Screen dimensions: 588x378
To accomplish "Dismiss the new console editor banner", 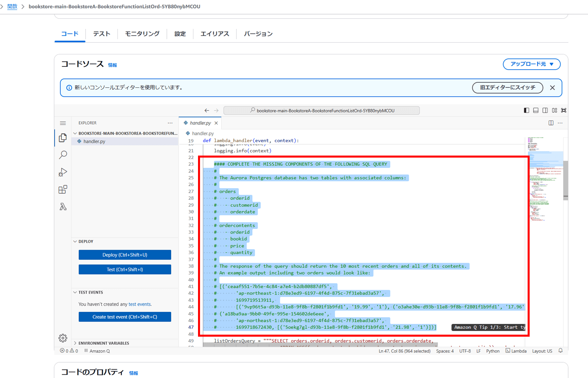I will [x=552, y=88].
